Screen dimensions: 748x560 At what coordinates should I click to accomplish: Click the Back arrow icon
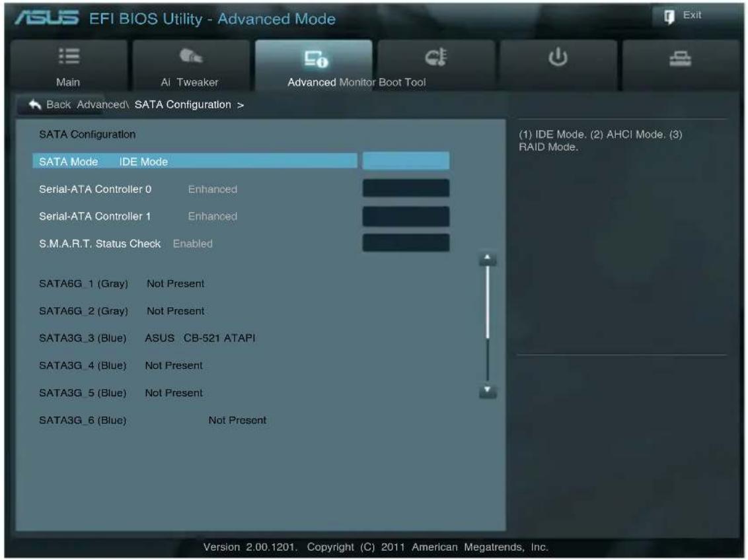click(x=34, y=104)
